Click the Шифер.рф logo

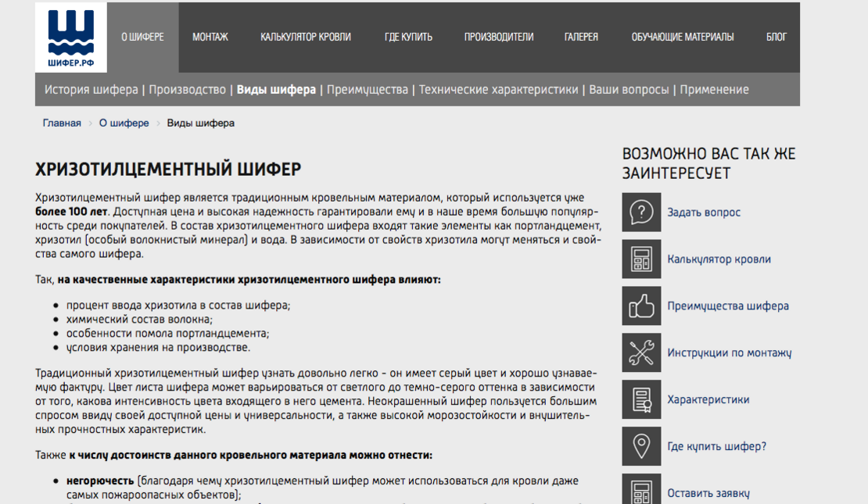coord(70,38)
